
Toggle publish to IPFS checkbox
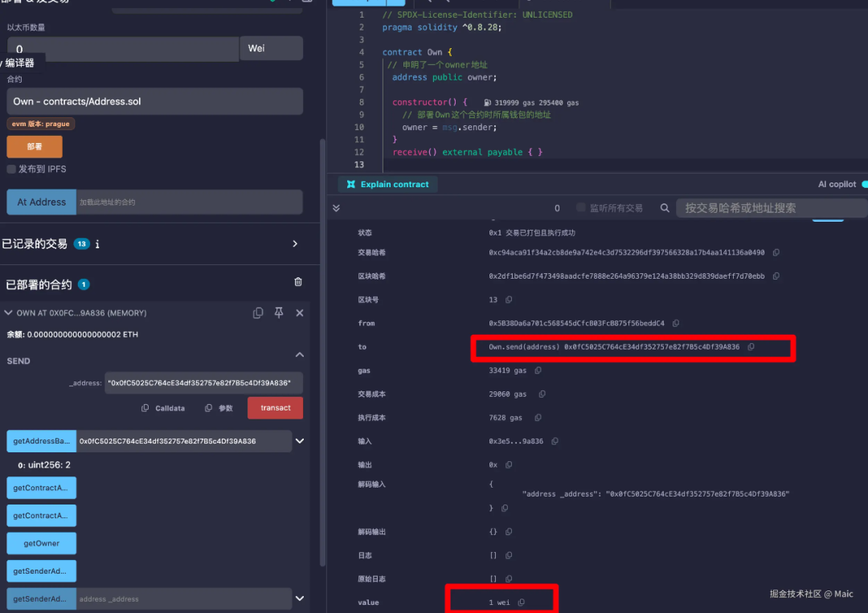click(x=11, y=170)
